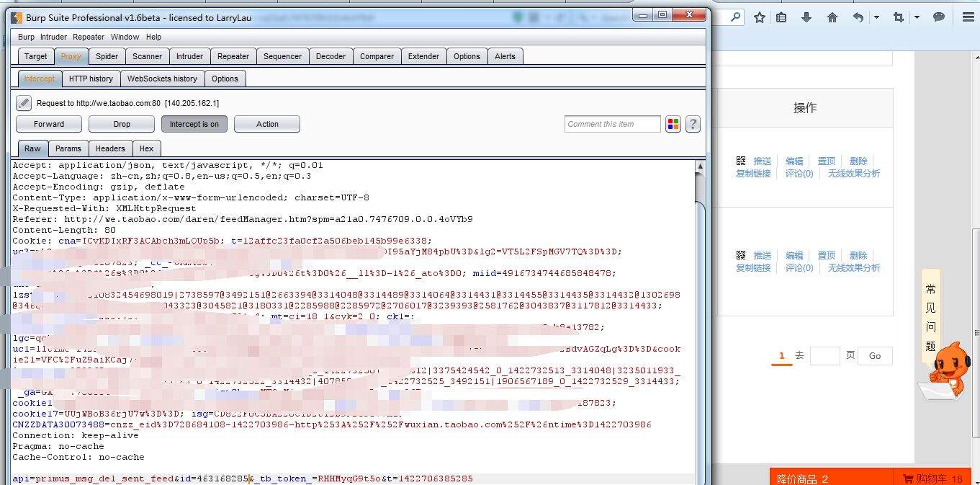Click the Referer header line in request

pyautogui.click(x=243, y=219)
